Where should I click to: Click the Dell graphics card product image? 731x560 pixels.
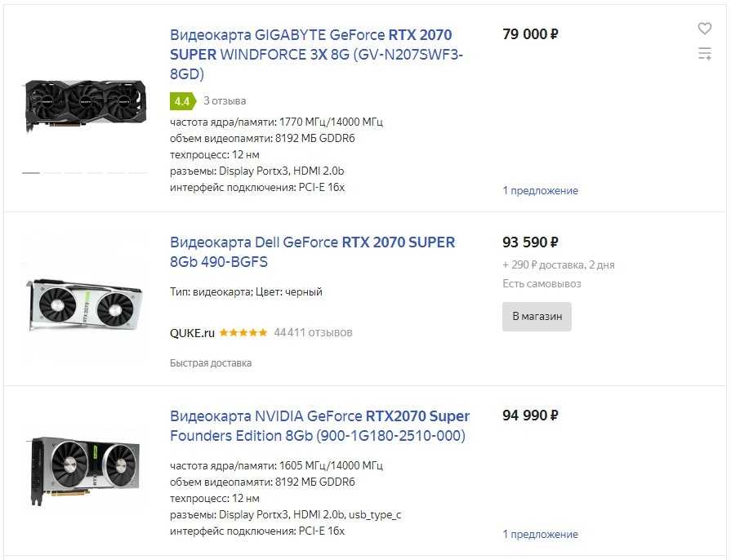coord(85,304)
